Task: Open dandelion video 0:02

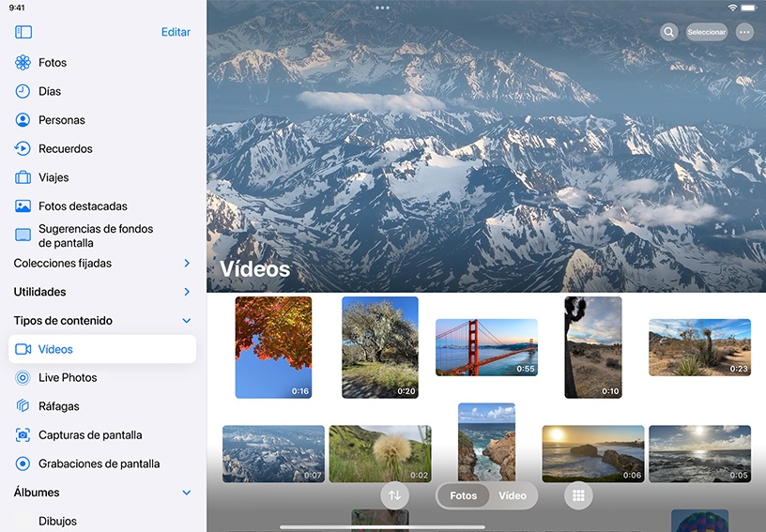Action: click(x=380, y=454)
